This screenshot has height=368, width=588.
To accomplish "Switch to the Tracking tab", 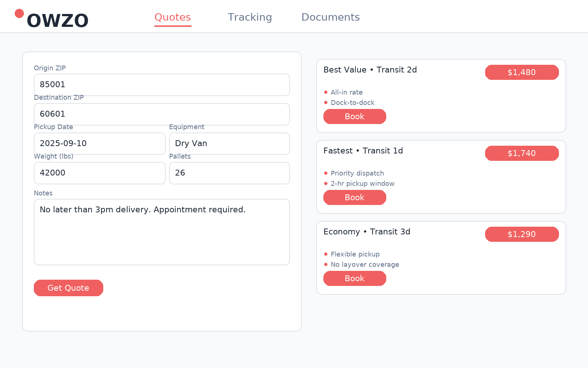I will coord(250,17).
